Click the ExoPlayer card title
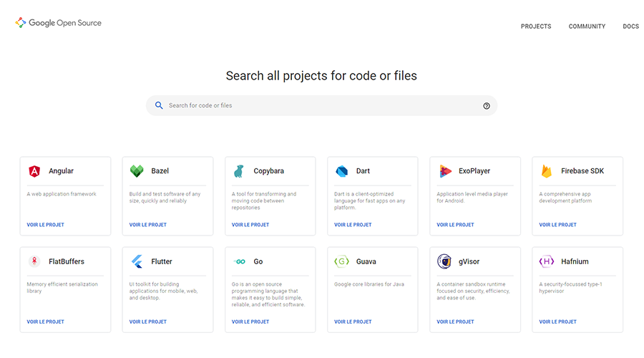The height and width of the screenshot is (358, 644). (474, 171)
